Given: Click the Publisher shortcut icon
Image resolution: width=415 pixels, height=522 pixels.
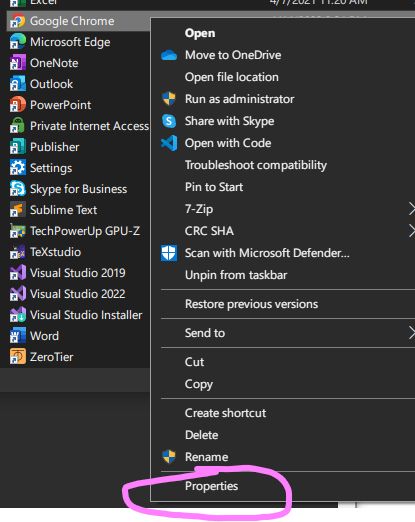Looking at the screenshot, I should (18, 147).
